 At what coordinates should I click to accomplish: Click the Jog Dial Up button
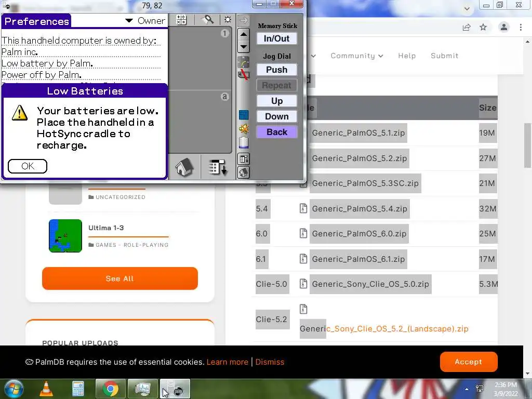click(277, 101)
